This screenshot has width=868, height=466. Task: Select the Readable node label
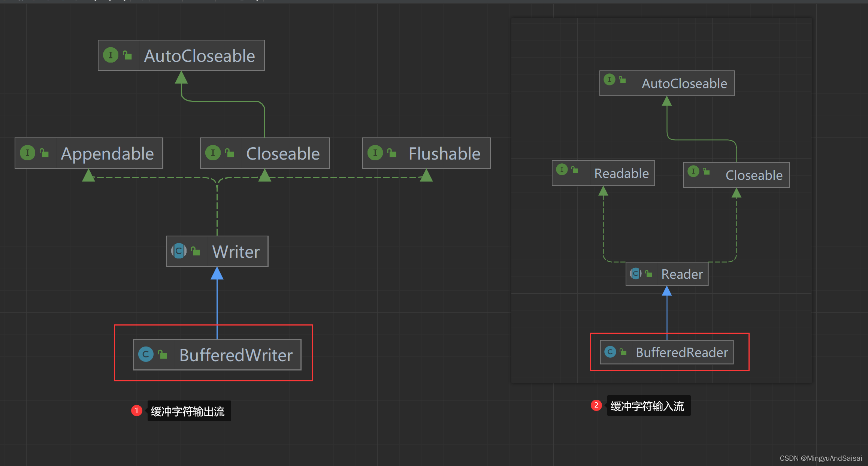click(622, 173)
